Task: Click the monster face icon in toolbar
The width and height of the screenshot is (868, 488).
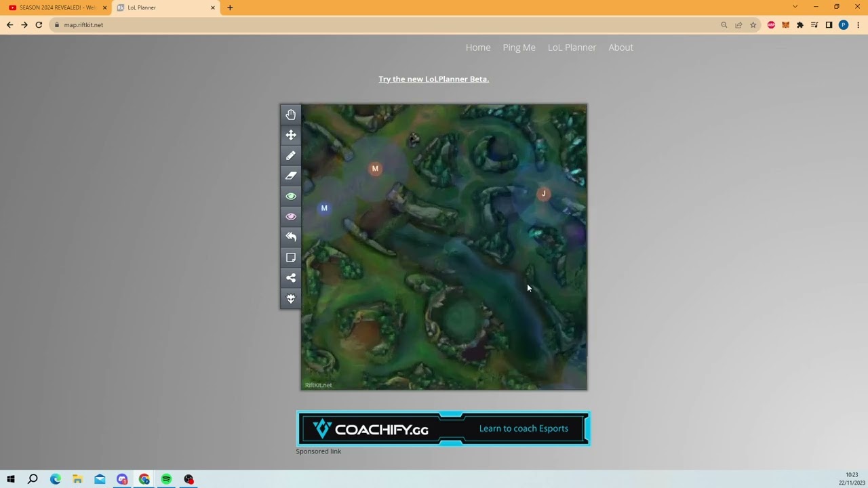Action: point(291,298)
